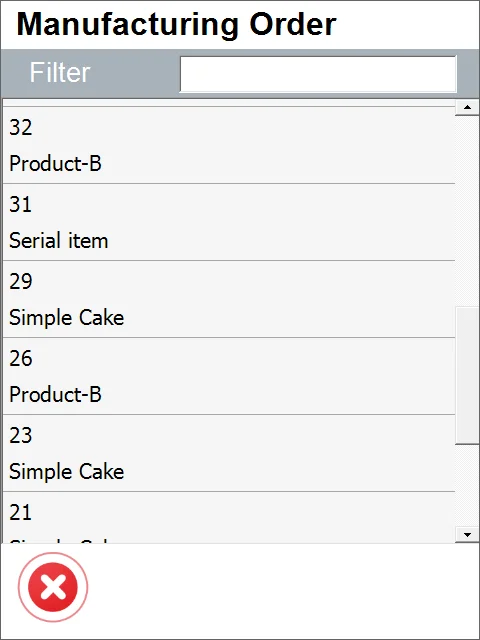Viewport: 480px width, 640px height.
Task: Open manufacturing order 26 Product-B
Action: point(229,376)
